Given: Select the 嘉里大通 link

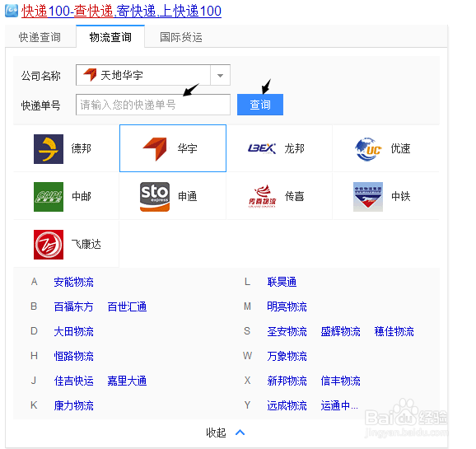Looking at the screenshot, I should [127, 381].
